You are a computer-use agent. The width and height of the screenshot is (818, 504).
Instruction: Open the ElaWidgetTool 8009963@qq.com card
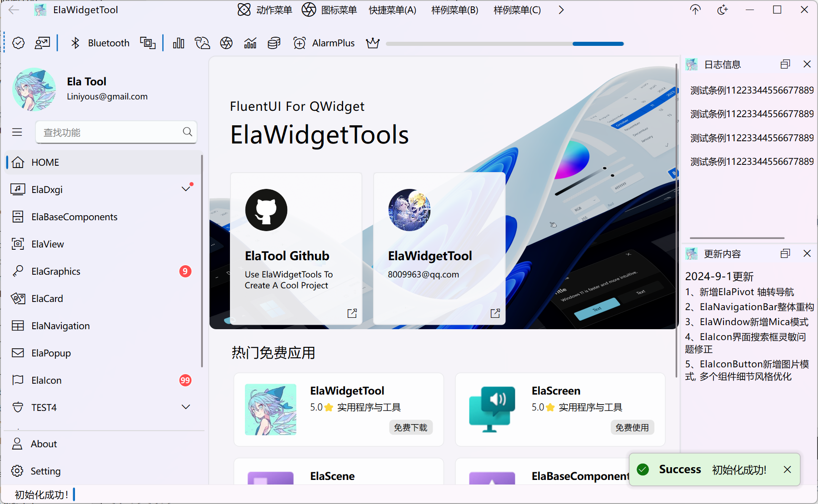point(439,248)
